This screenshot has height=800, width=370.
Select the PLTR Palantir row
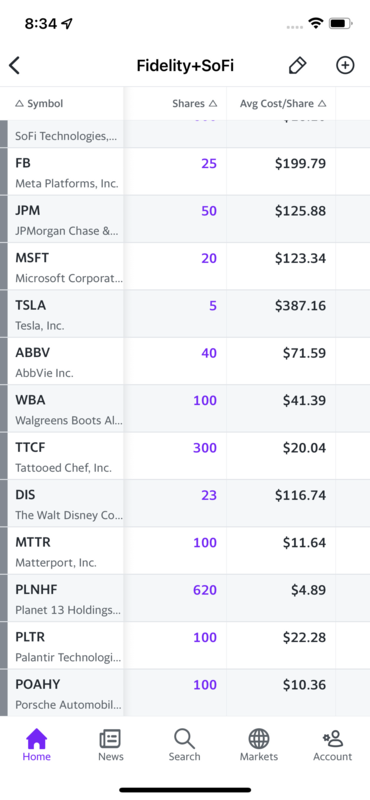(x=185, y=645)
